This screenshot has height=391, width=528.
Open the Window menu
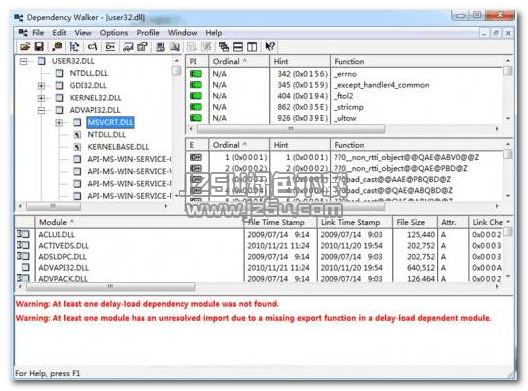[x=183, y=33]
